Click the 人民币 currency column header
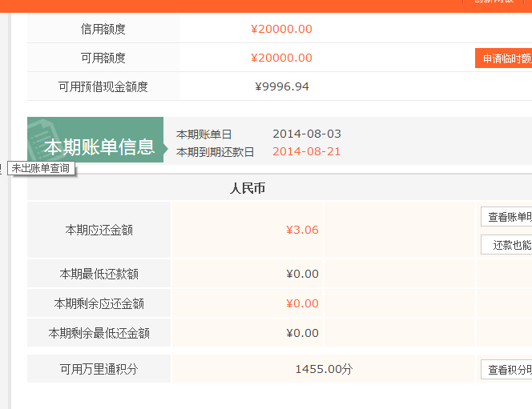Screen dimensions: 532x409 coord(248,189)
